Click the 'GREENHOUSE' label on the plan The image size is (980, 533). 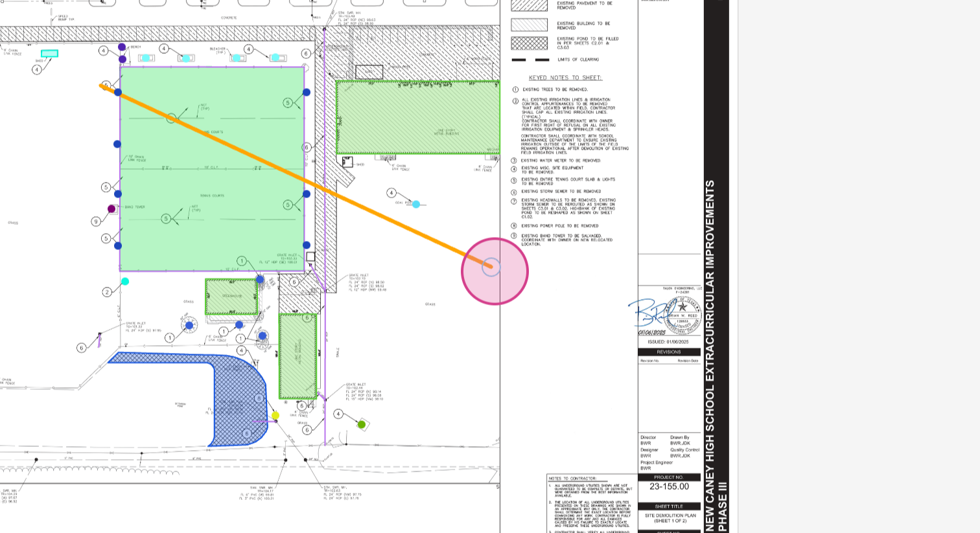click(x=232, y=296)
